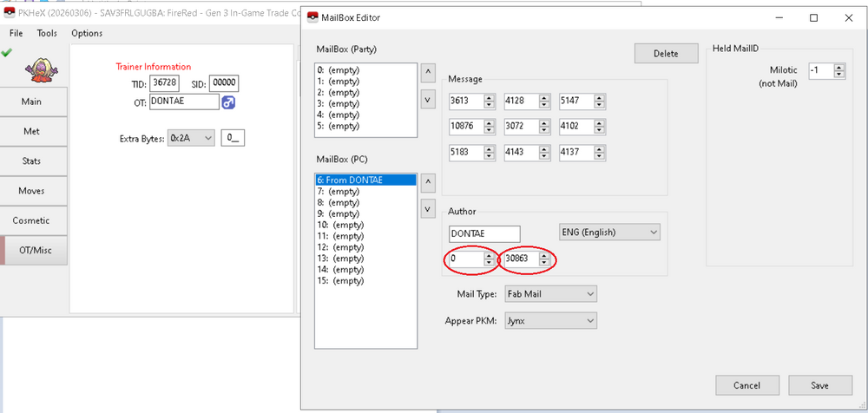Click the Author name DONTAE field
This screenshot has width=868, height=413.
[483, 234]
